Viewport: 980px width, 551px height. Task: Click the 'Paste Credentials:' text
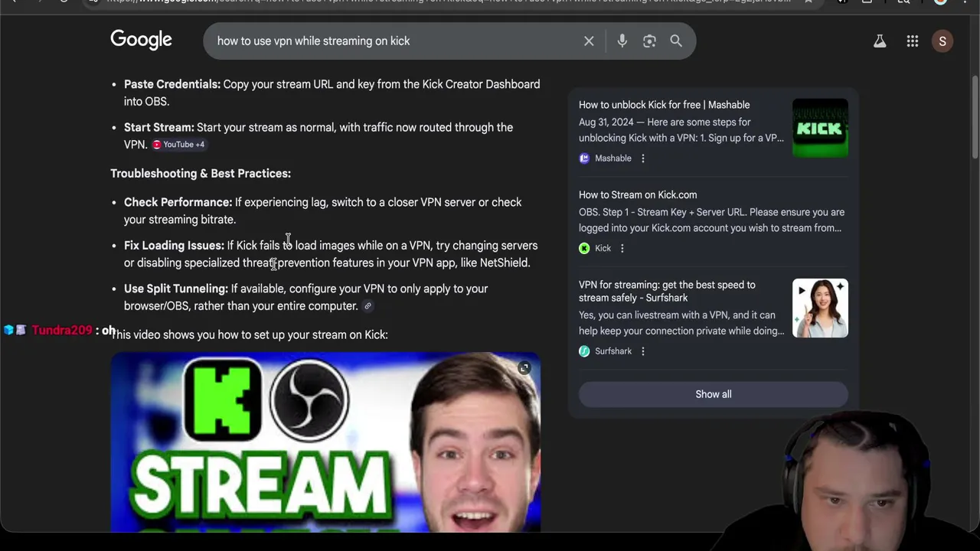(172, 84)
